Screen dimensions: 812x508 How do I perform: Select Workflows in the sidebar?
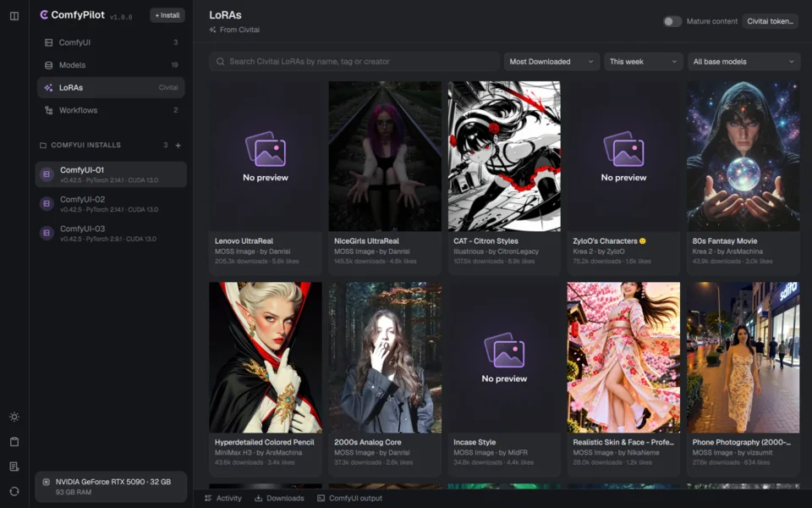111,110
